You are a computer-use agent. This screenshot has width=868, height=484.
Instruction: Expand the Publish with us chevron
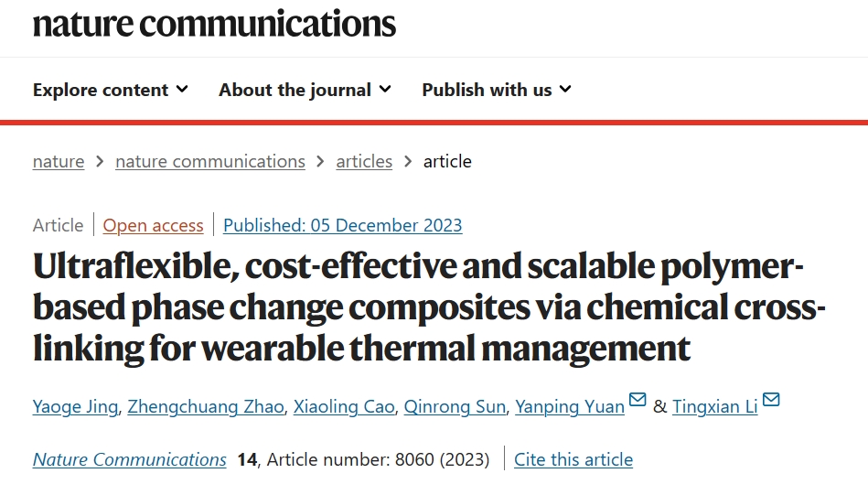tap(565, 89)
